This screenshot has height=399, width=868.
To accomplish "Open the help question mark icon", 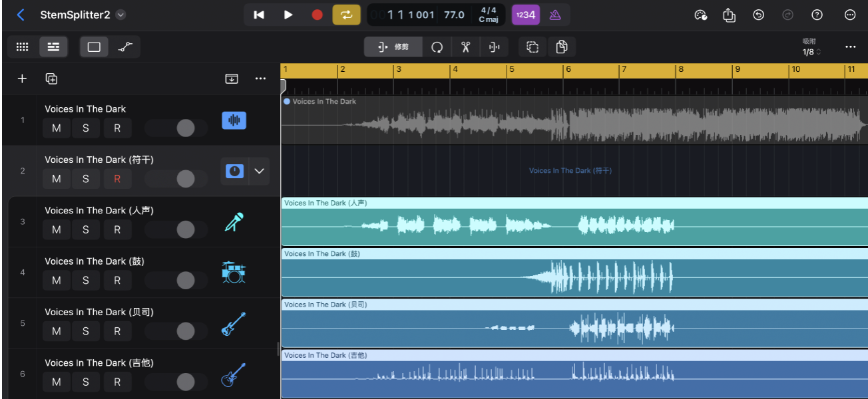I will click(x=817, y=15).
